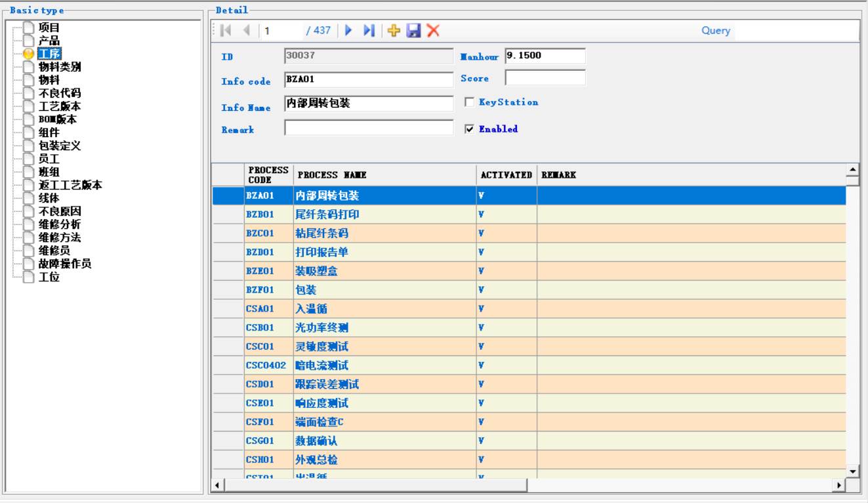The width and height of the screenshot is (868, 503).
Task: Go to next record in navigator
Action: 349,31
